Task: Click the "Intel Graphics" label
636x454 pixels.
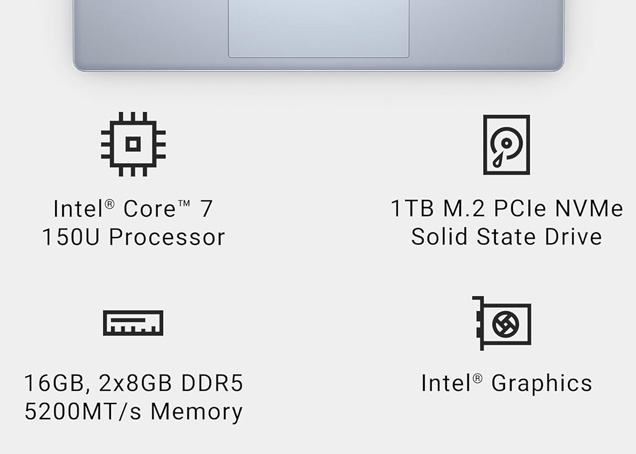Action: tap(506, 383)
